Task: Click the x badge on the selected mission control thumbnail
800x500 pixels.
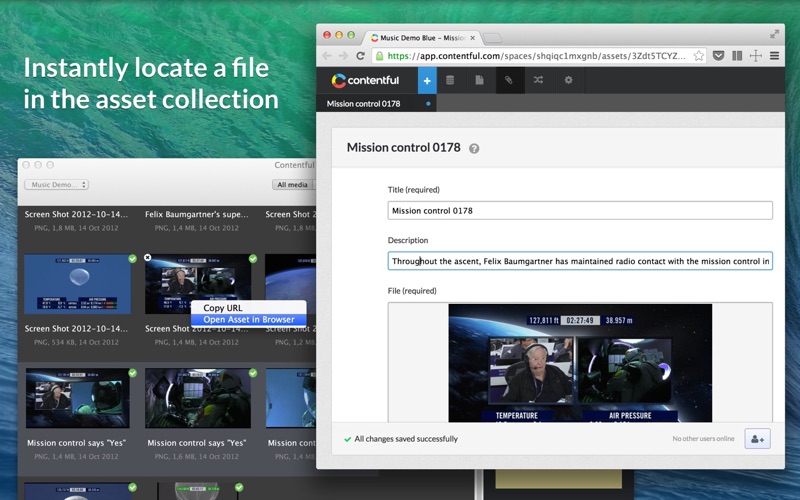Action: [147, 258]
